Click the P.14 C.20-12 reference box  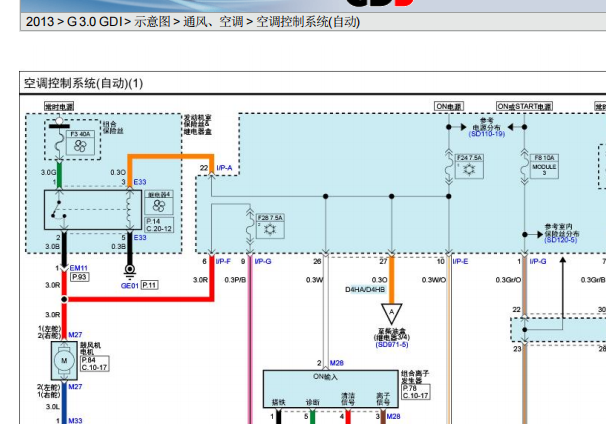coord(159,225)
